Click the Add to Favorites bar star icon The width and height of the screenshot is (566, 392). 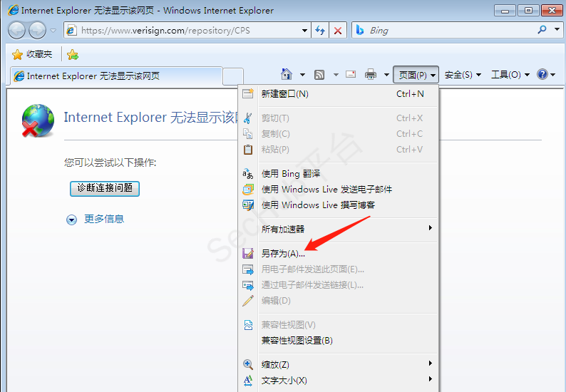click(x=72, y=54)
